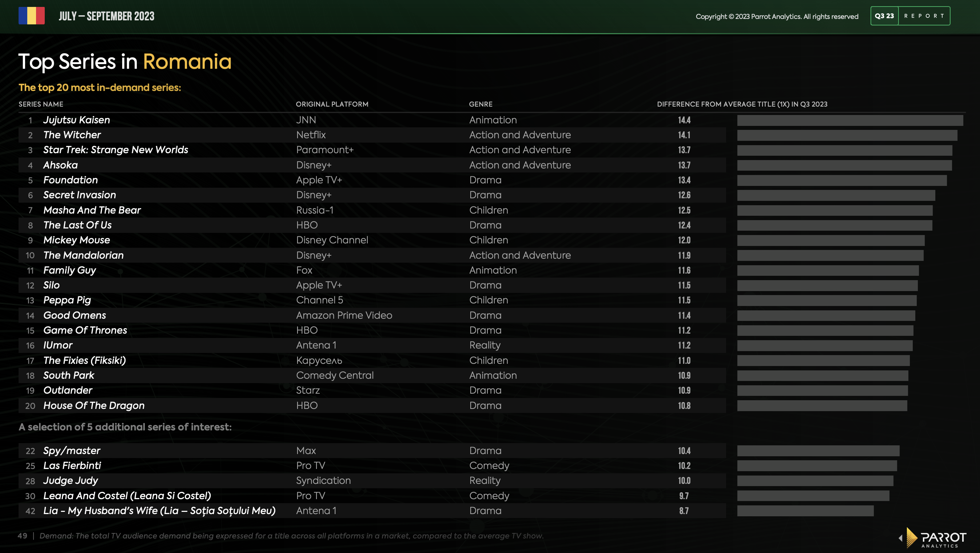Select the Silo series title
The image size is (980, 553).
(51, 285)
